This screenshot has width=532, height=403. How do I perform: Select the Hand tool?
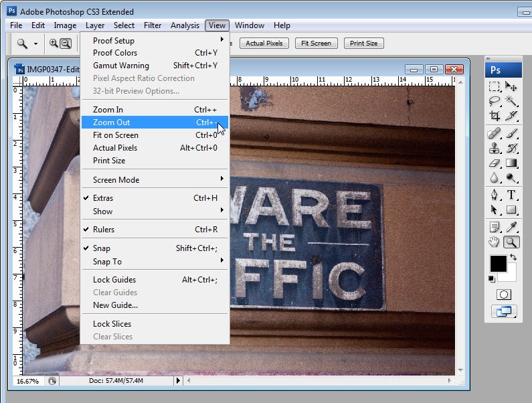495,242
